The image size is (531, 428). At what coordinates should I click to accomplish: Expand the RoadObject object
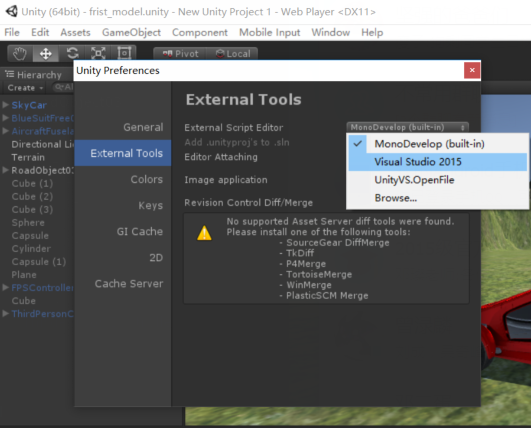click(5, 170)
